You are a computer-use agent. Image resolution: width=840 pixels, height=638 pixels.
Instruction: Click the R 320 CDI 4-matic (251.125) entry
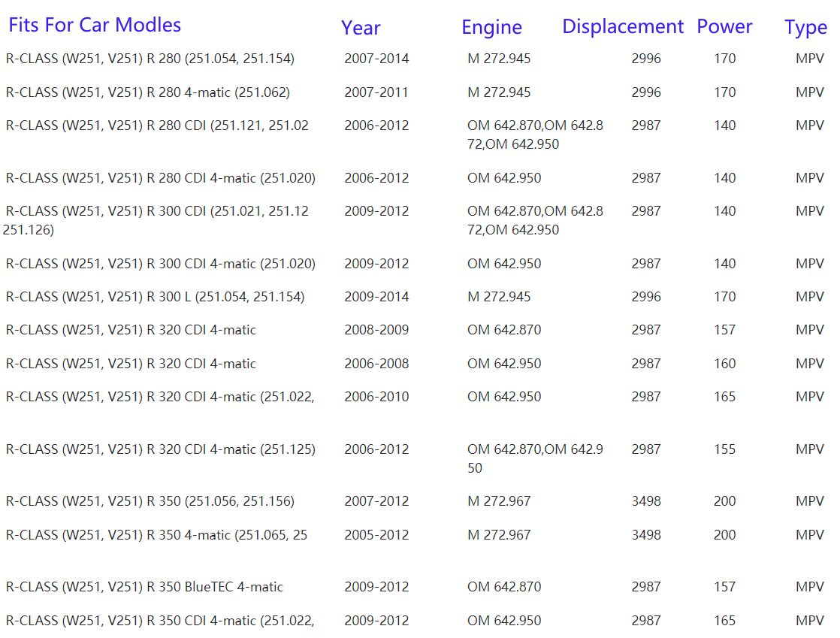pos(161,449)
